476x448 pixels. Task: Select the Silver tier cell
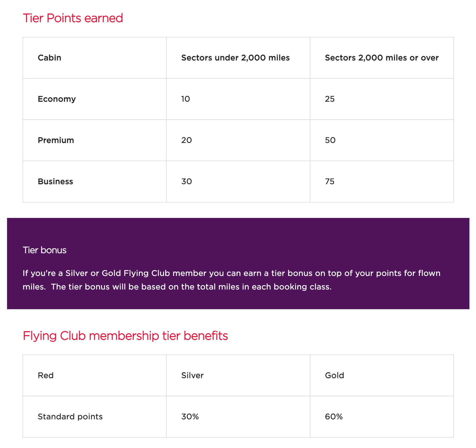click(192, 375)
